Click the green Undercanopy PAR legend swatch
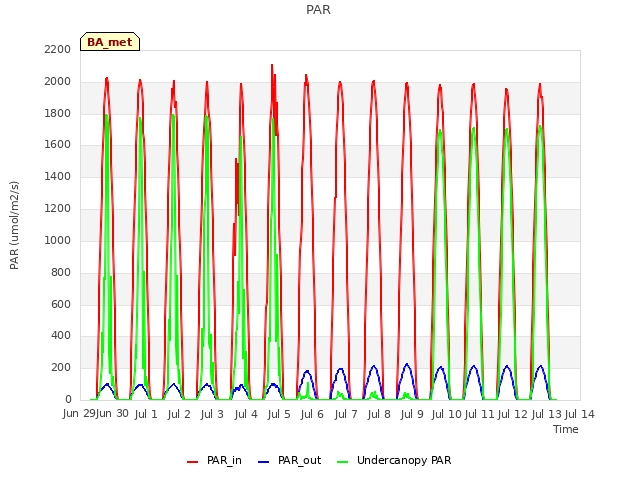Viewport: 640px width, 480px height. click(343, 462)
